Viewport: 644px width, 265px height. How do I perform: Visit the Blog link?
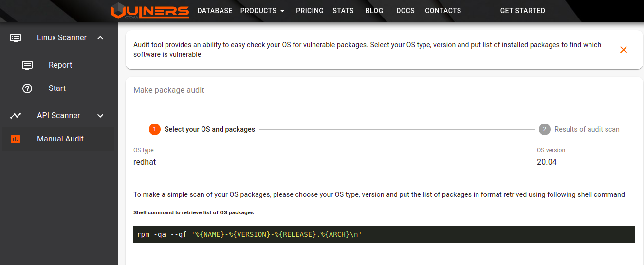pyautogui.click(x=374, y=11)
